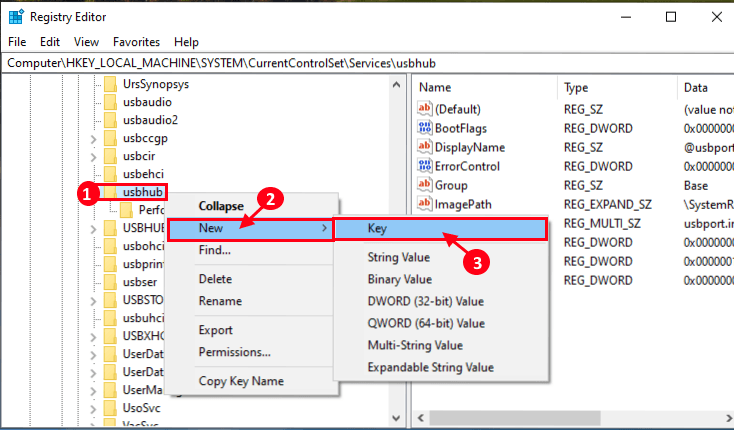Click the ImagePath value icon
Viewport: 734px width, 430px height.
point(425,204)
